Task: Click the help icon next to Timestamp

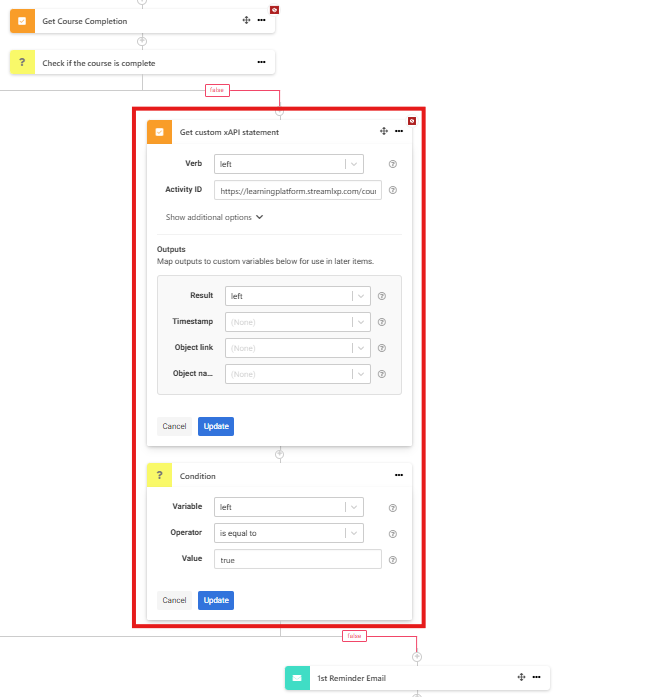Action: pos(382,322)
